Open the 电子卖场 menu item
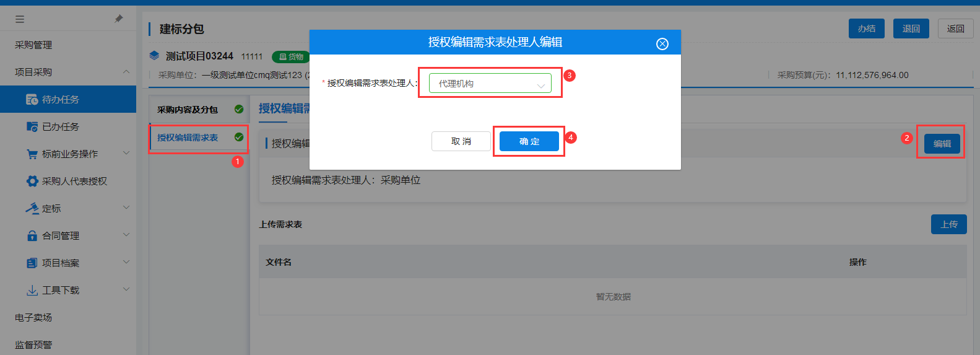The image size is (980, 355). pos(33,318)
